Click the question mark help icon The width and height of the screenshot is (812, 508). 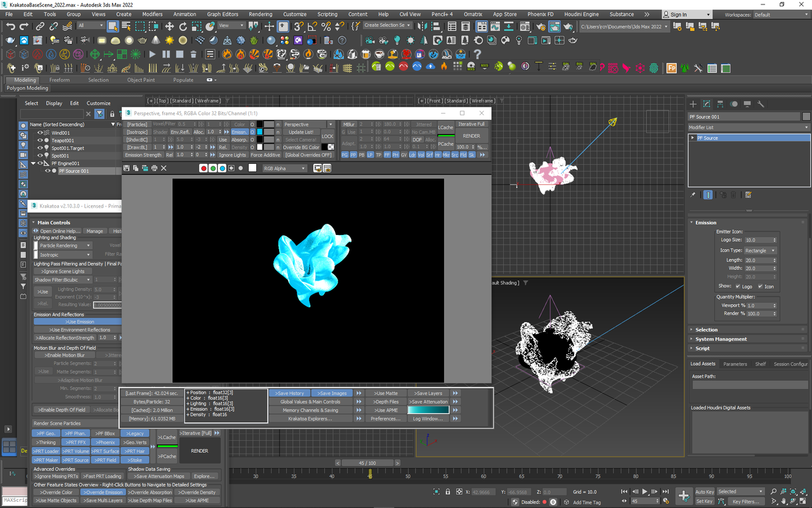point(477,54)
